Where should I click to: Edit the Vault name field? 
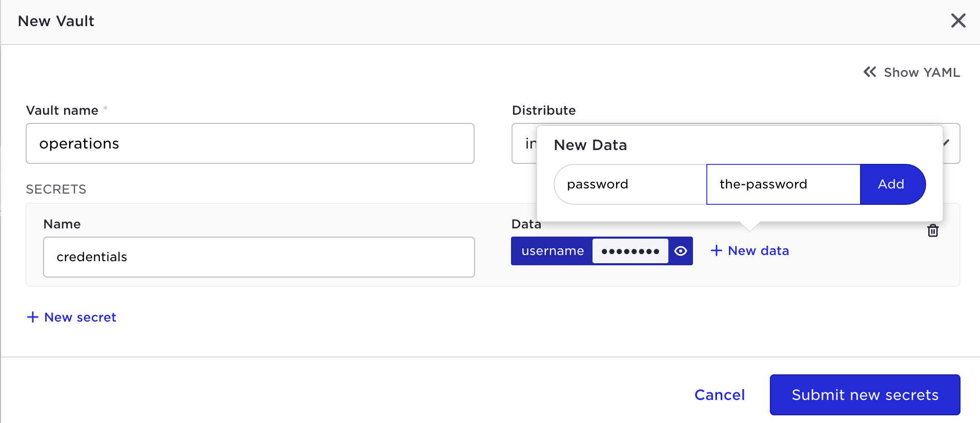[250, 143]
